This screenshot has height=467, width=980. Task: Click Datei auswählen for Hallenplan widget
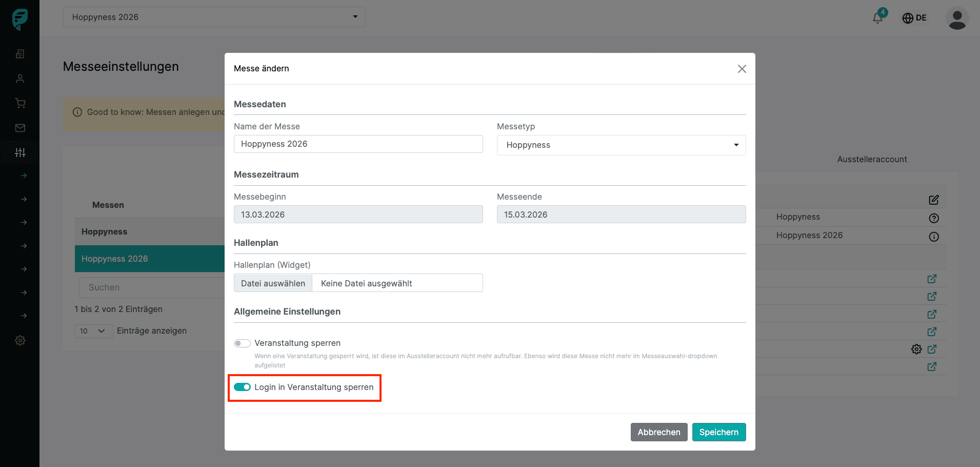273,283
